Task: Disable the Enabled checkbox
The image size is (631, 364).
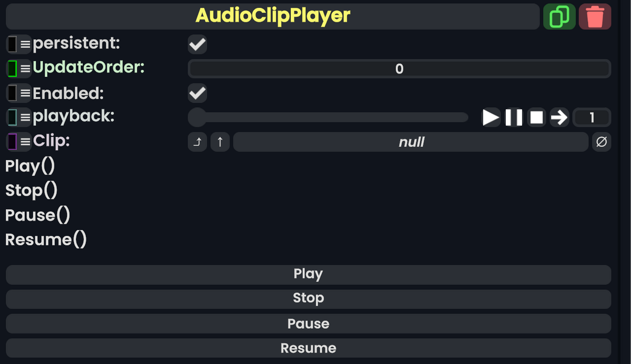Action: point(197,93)
